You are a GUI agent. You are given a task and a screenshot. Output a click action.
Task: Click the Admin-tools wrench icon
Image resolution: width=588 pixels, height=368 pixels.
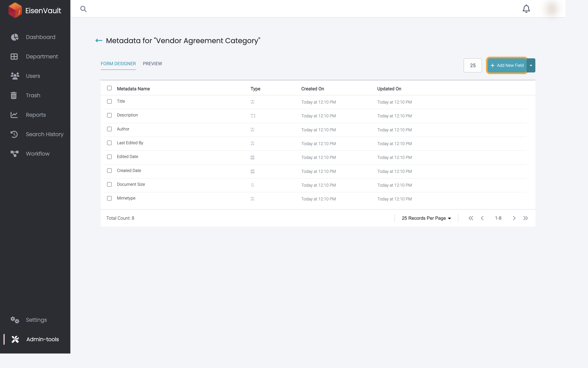click(x=15, y=339)
